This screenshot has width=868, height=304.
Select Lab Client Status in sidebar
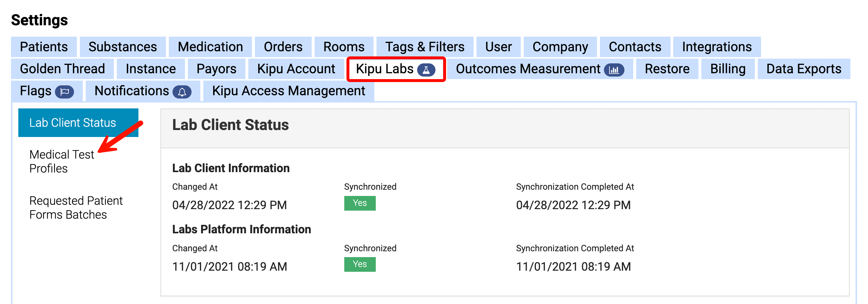(78, 123)
